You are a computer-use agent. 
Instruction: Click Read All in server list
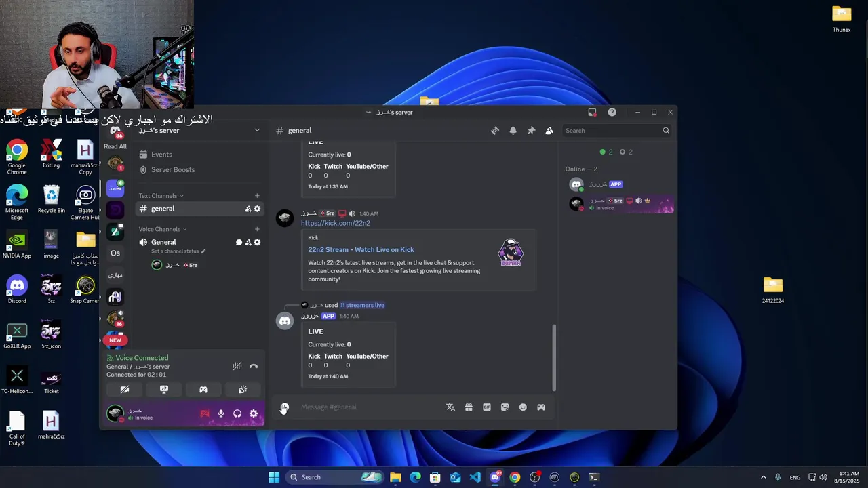(x=115, y=146)
